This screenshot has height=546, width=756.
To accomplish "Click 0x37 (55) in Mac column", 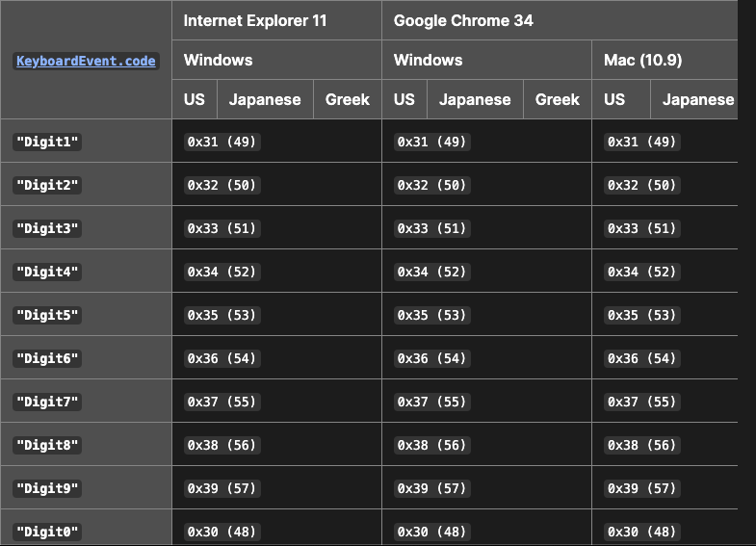I will coord(642,403).
